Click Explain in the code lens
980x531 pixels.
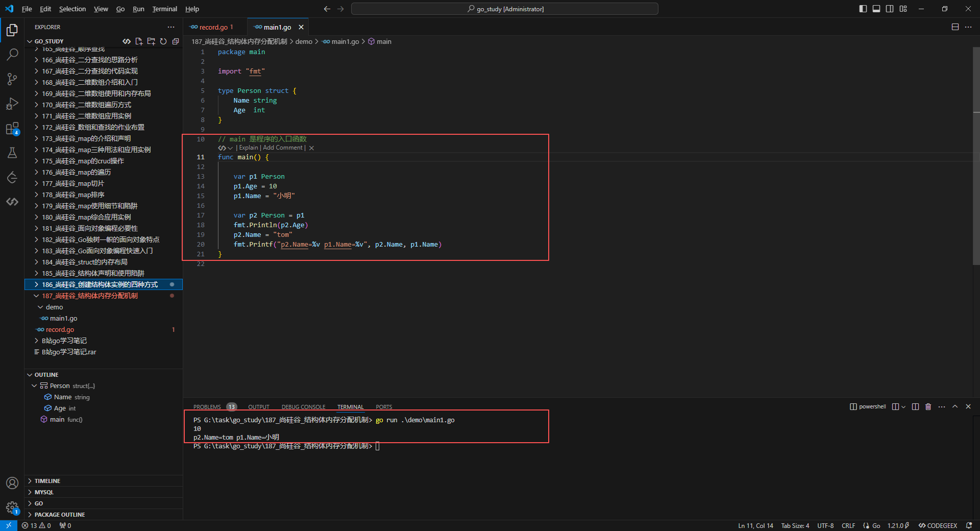tap(249, 148)
